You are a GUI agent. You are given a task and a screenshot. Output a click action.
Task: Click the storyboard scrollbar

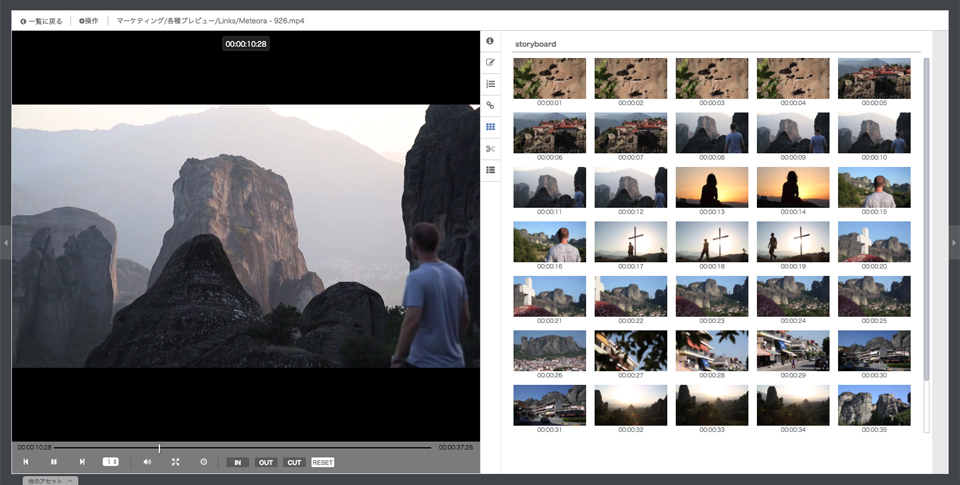pyautogui.click(x=926, y=219)
